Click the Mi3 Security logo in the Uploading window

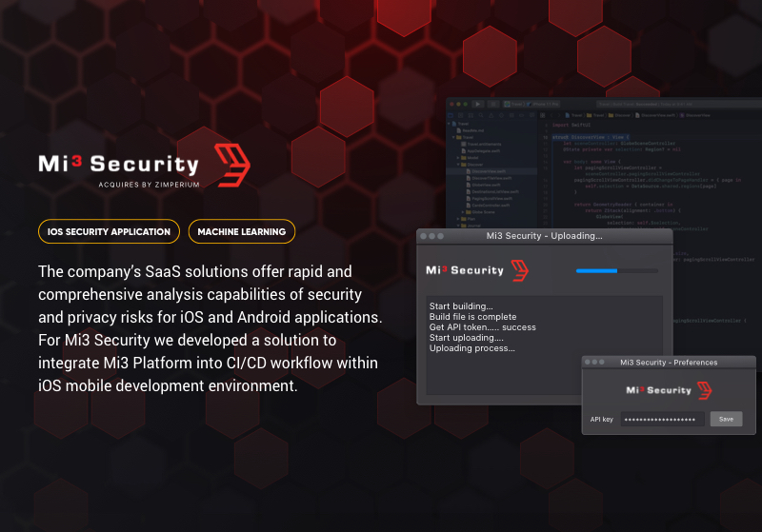click(477, 270)
